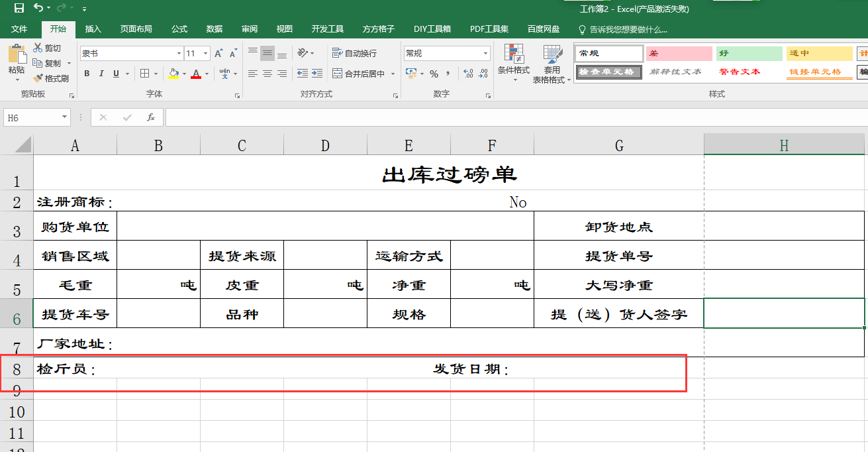Switch to the 页面布局 tab

[x=136, y=29]
